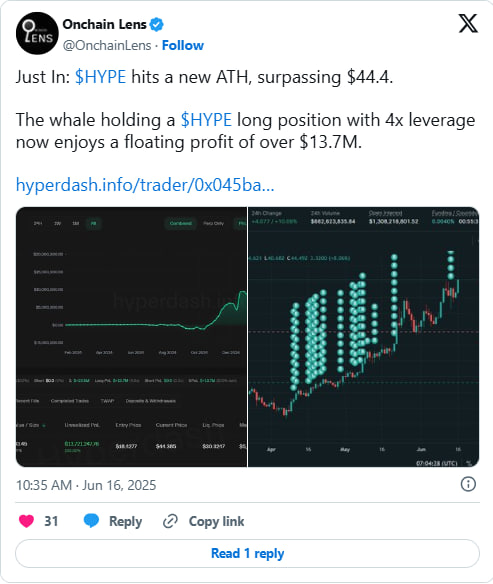This screenshot has width=493, height=584.
Task: Follow the OnchainLens account
Action: click(183, 45)
